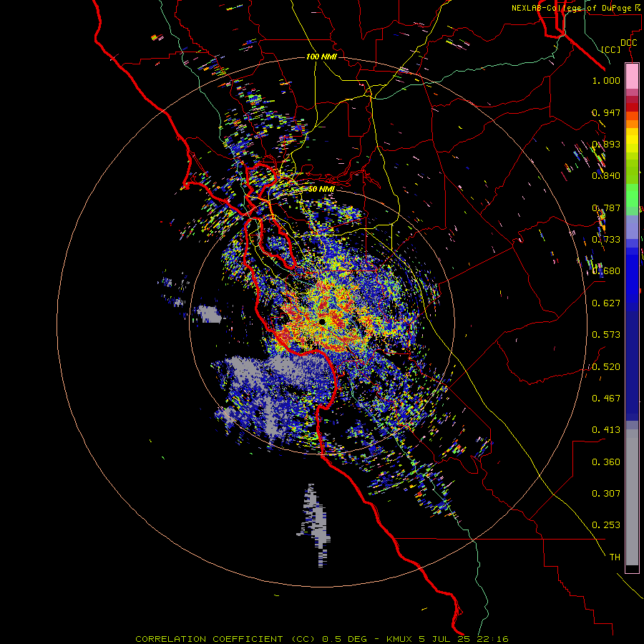The image size is (644, 644).
Task: Click the 0.947 scale value
Action: (606, 112)
